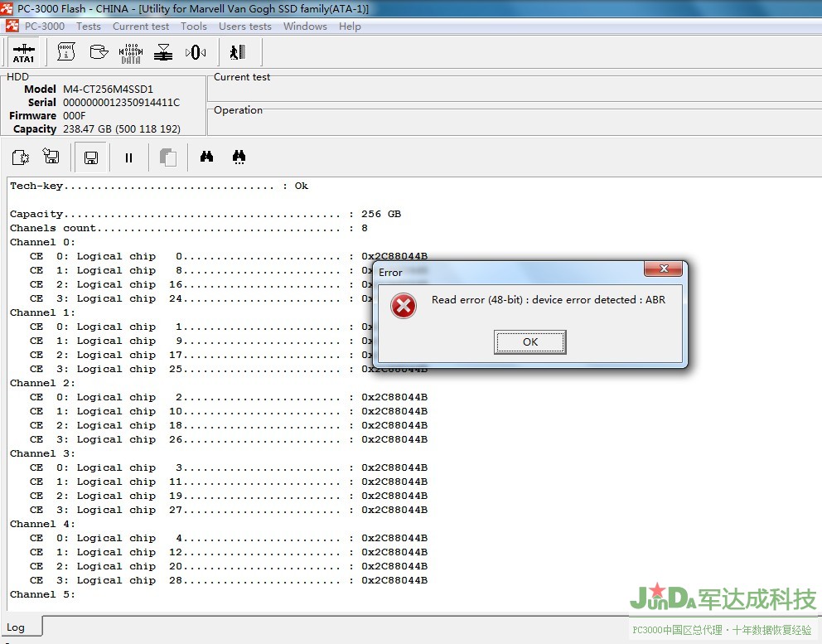Click the Channel 2: log line
This screenshot has height=644, width=822.
click(x=42, y=384)
